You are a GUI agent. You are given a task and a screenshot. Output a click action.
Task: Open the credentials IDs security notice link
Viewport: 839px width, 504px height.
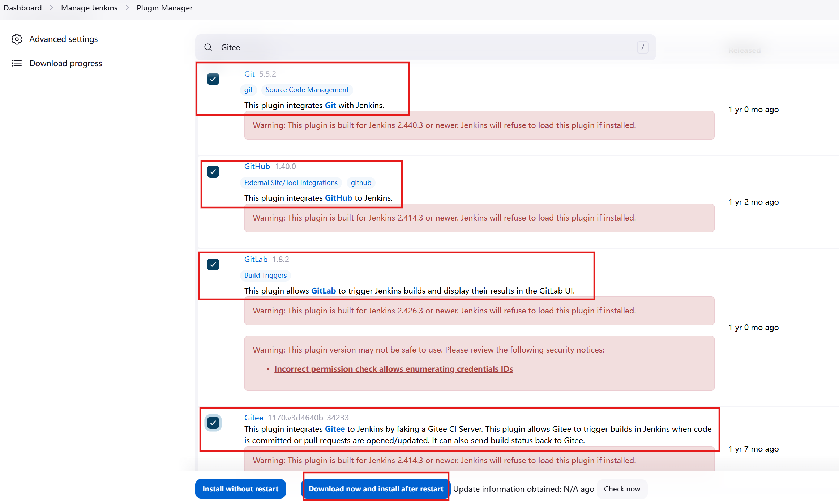pyautogui.click(x=394, y=369)
